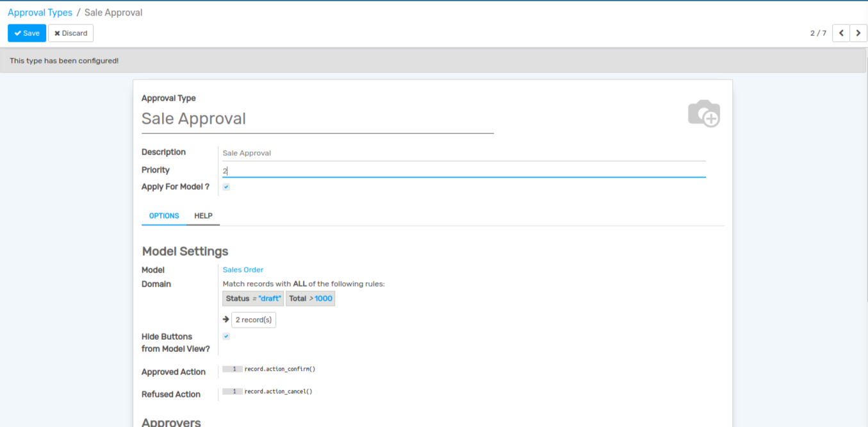Discard changes to the form
868x427 pixels.
(70, 33)
